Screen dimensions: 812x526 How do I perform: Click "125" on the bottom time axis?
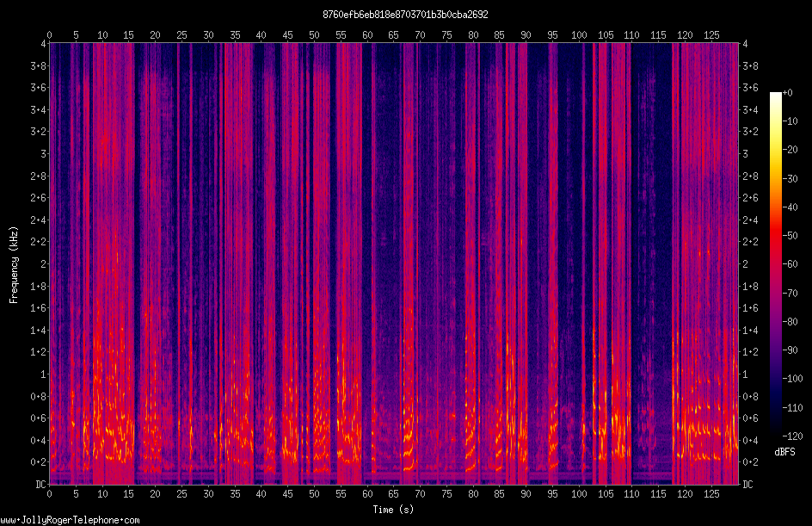pos(711,494)
